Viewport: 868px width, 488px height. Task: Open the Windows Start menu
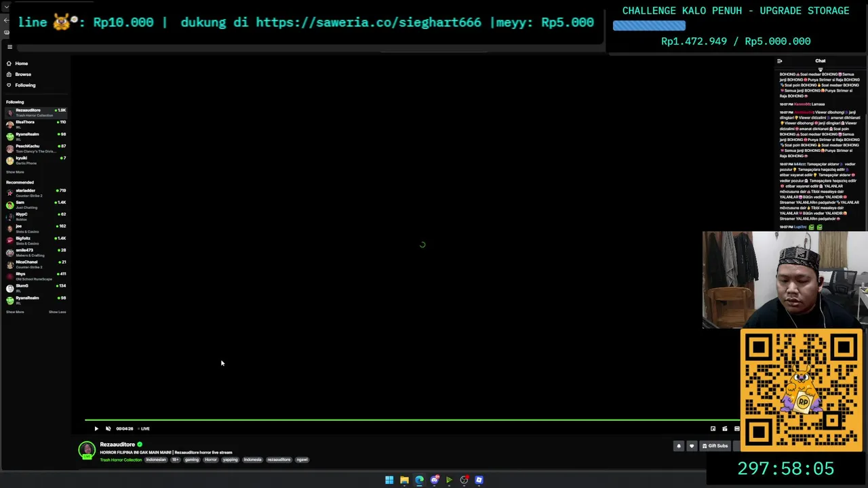(389, 480)
